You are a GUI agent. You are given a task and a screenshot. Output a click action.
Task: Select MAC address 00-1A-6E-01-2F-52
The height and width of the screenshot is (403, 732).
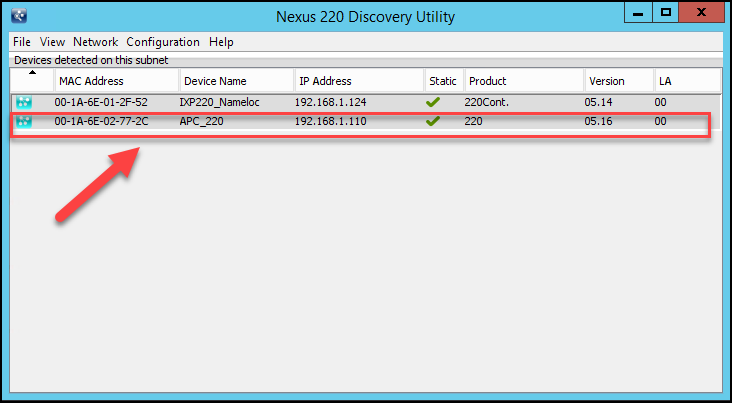point(101,102)
